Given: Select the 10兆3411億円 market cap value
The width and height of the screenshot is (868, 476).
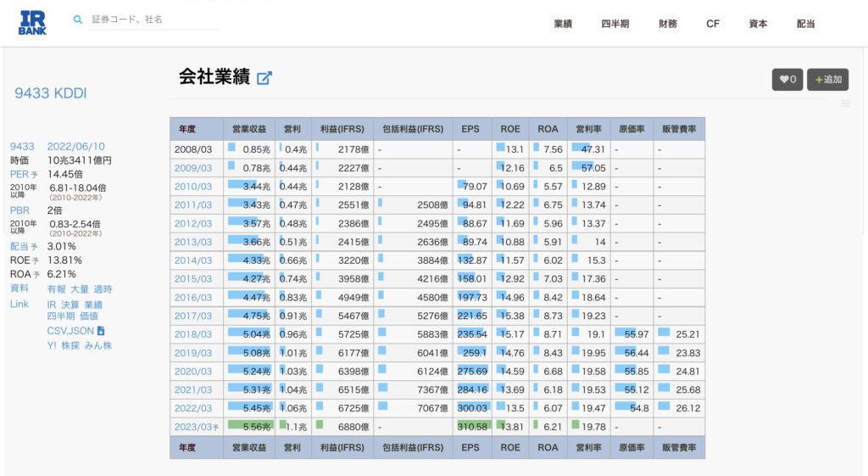Looking at the screenshot, I should point(80,160).
